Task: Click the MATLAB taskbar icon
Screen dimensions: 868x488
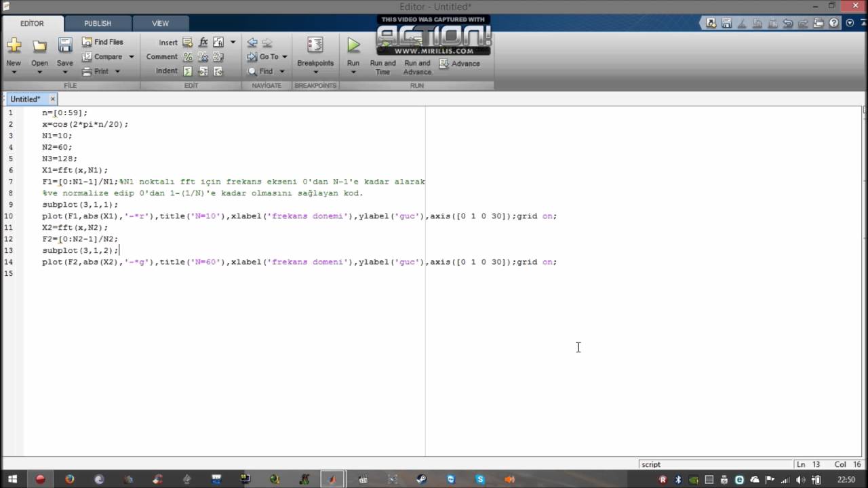Action: (332, 479)
